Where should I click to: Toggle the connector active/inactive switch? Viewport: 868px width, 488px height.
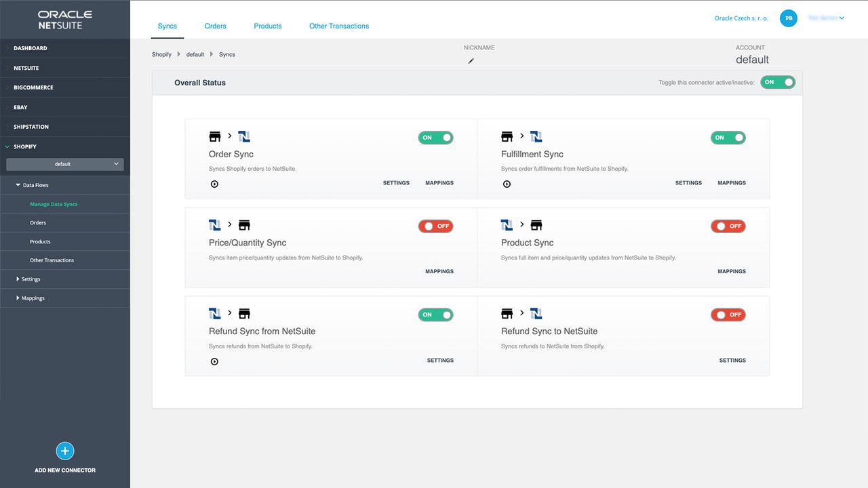778,81
